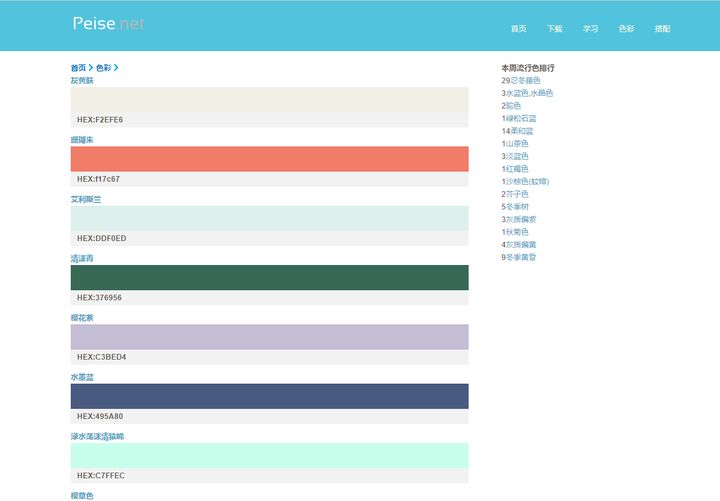This screenshot has width=720, height=501.
Task: Click the HEX:f17c67 text
Action: point(98,179)
